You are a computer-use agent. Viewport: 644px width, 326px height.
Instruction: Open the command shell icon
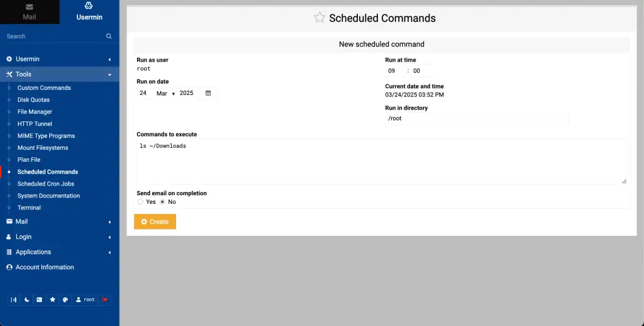(x=40, y=300)
